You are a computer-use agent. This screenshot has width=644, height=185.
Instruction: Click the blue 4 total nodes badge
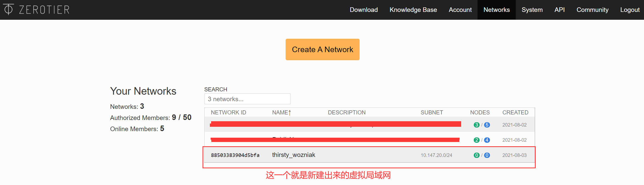pos(487,140)
